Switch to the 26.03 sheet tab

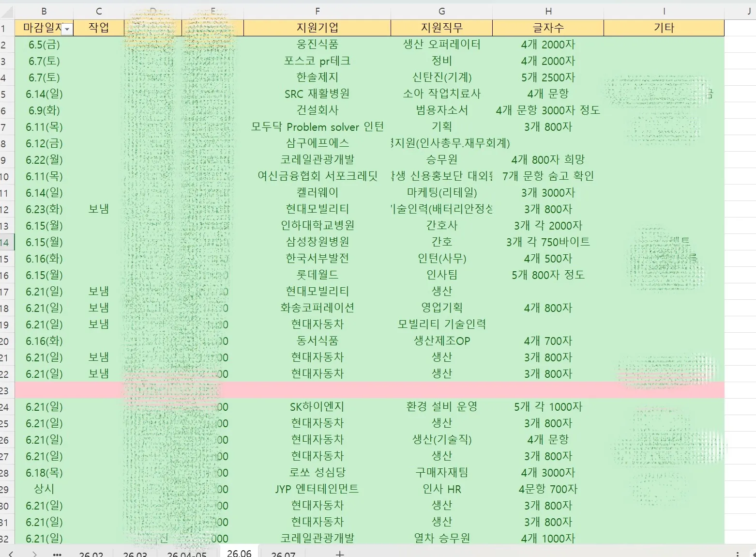(135, 554)
